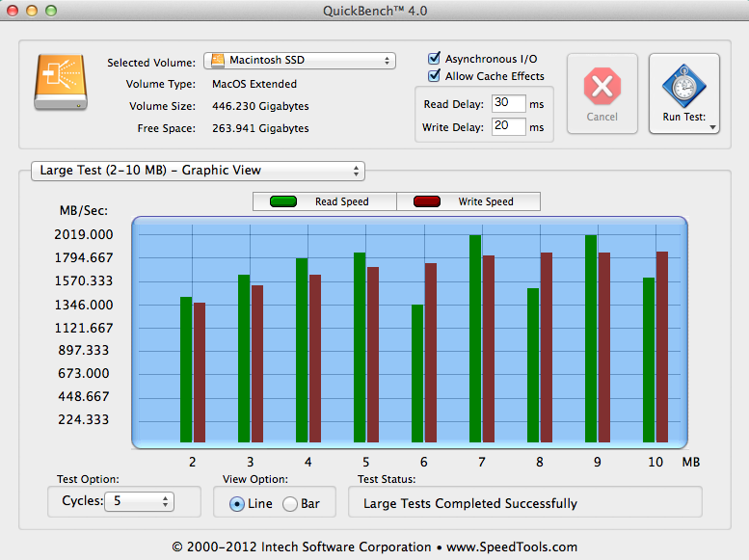
Task: Click the Read Delay input field
Action: [509, 103]
